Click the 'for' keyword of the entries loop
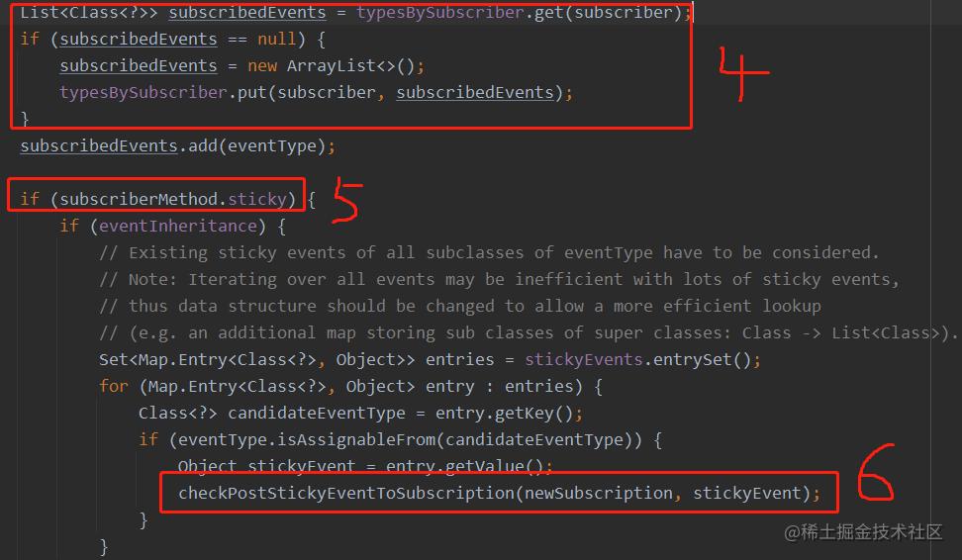The image size is (962, 560). (114, 387)
